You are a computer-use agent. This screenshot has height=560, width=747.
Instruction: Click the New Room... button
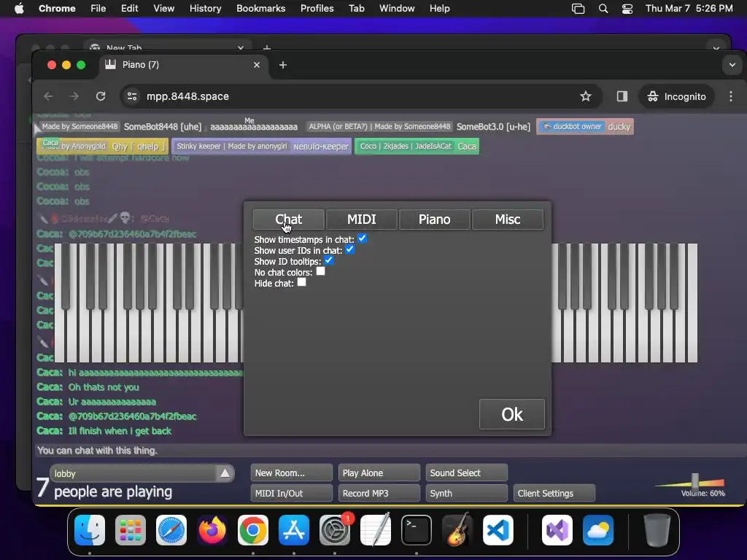click(292, 472)
